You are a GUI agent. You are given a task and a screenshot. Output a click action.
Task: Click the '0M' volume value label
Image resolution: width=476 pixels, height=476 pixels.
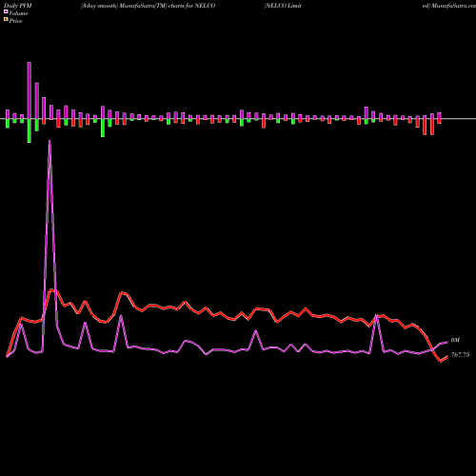tap(455, 340)
